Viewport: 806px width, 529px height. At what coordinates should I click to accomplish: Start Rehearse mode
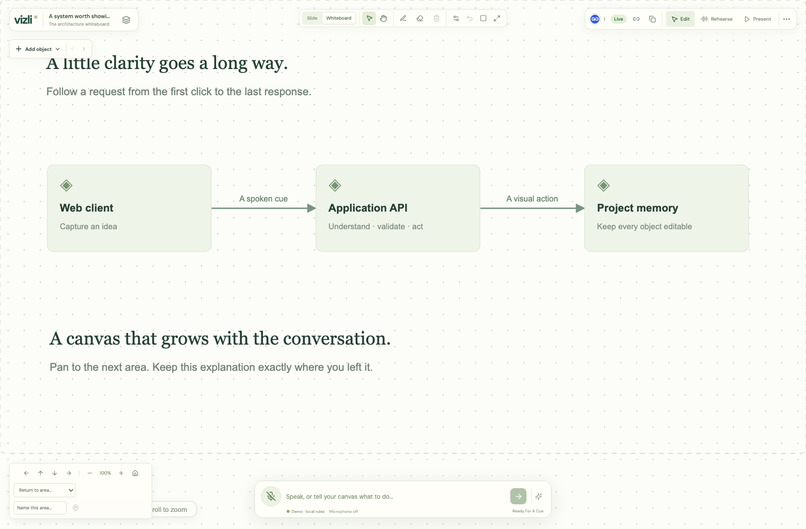(717, 19)
